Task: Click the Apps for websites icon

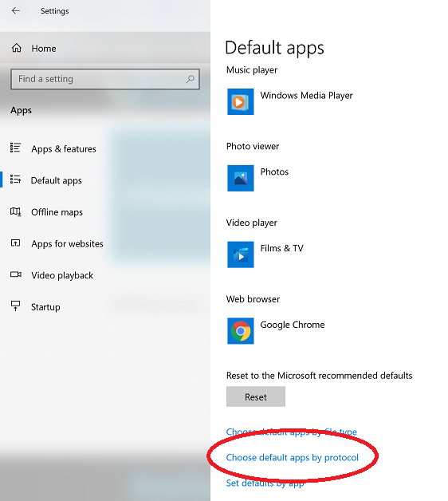Action: coord(15,243)
